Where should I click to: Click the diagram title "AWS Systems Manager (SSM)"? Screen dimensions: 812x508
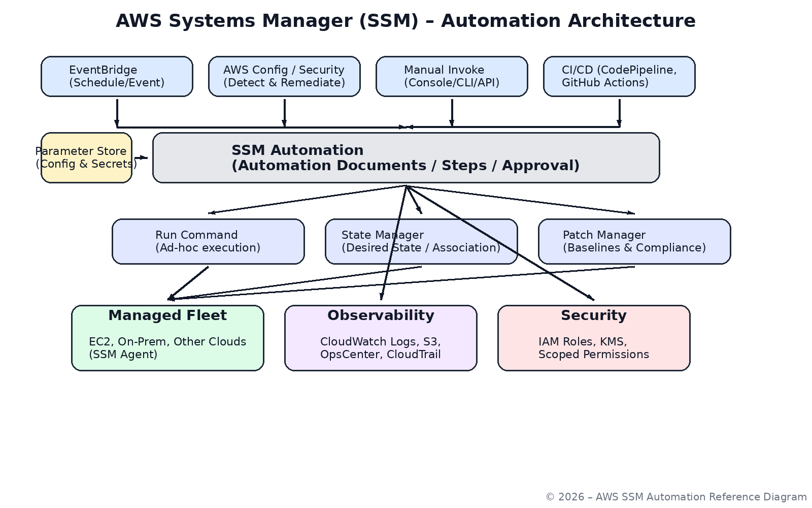(267, 21)
